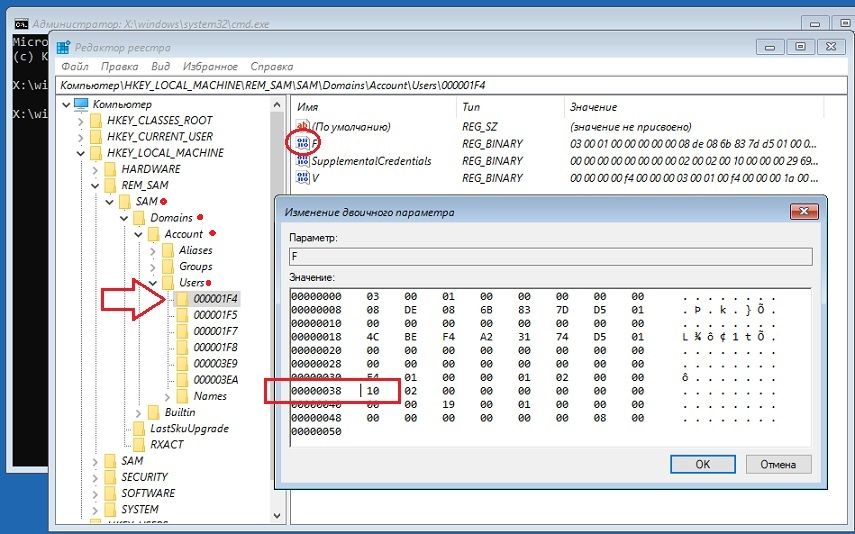Click the Параметр name field containing F
Viewport: 855px width, 534px height.
point(550,257)
